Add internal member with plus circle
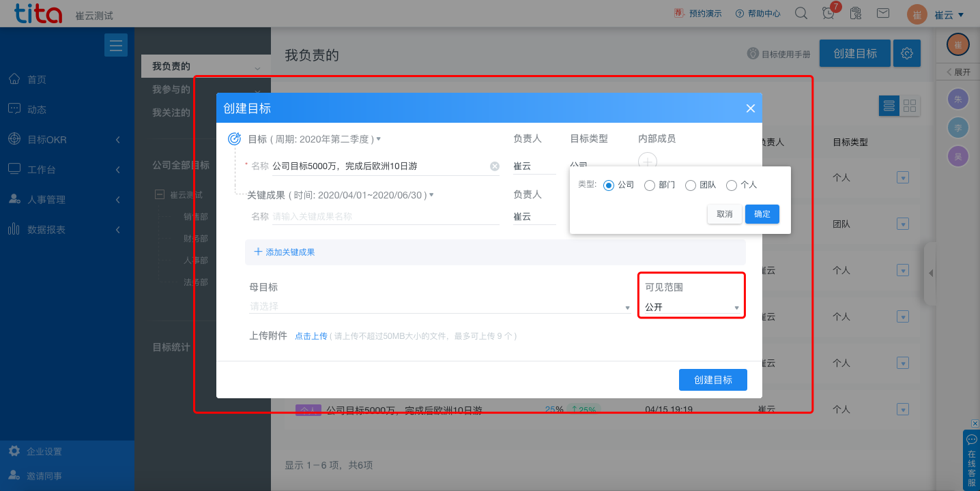Viewport: 980px width, 491px height. click(x=648, y=162)
